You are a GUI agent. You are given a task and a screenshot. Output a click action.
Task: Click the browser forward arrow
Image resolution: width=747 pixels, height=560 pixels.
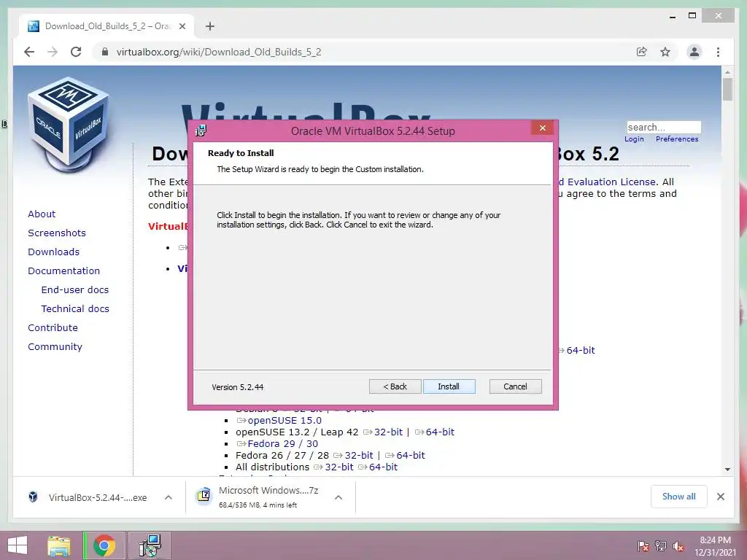point(53,52)
